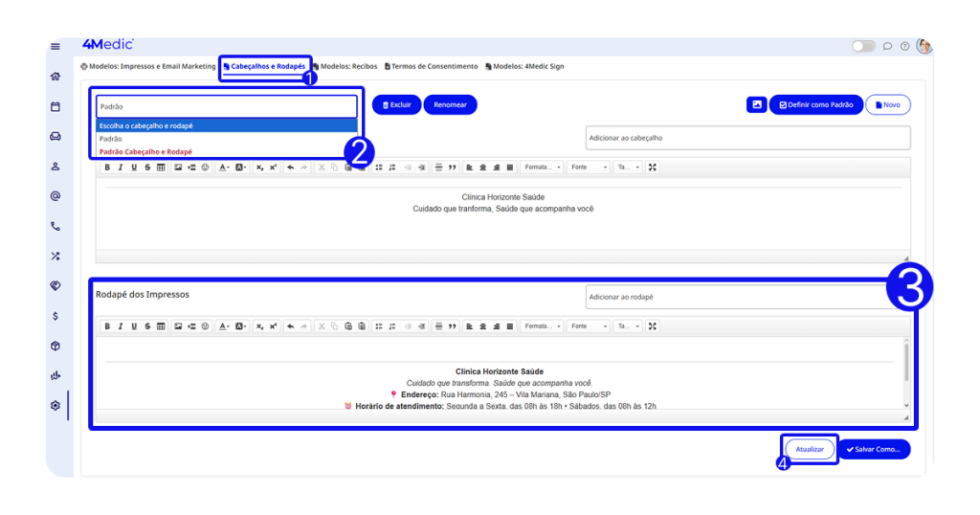Select 'Padrão Cabeçalho e Rodapé' option
The image size is (980, 515).
point(146,151)
